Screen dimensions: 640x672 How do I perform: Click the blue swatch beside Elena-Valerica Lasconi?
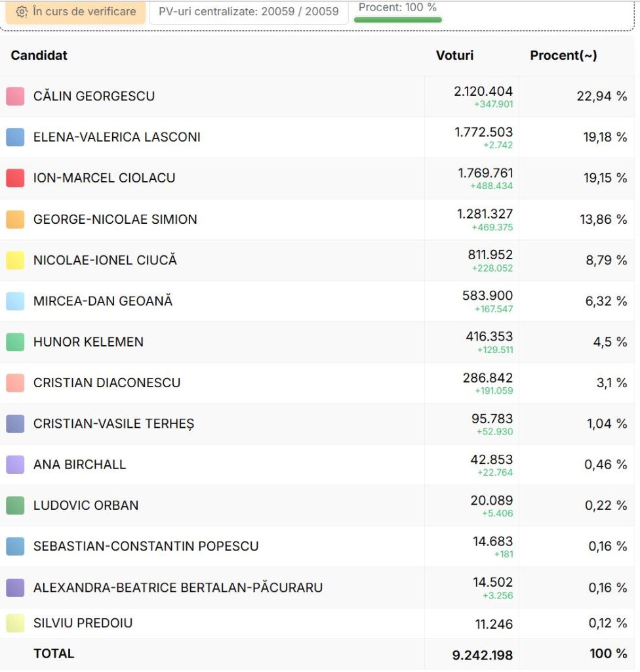coord(15,137)
